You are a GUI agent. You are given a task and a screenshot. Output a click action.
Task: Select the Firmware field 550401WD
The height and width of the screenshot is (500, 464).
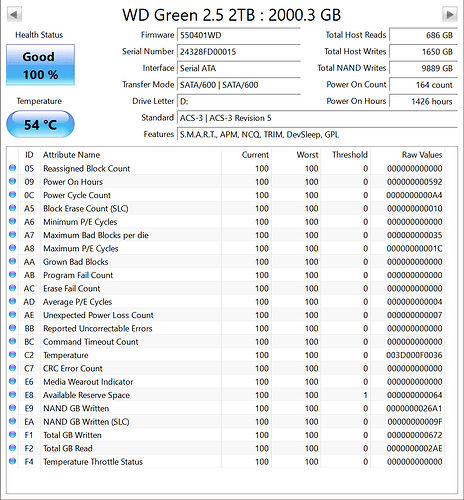[239, 35]
